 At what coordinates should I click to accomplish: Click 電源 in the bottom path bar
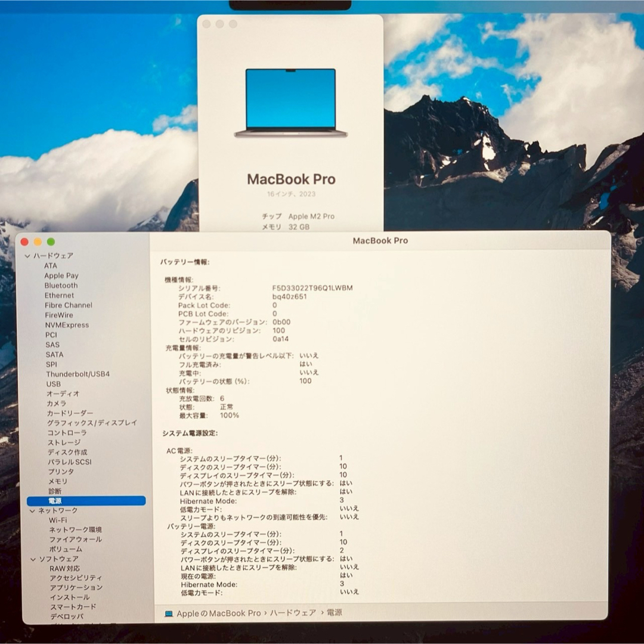(x=335, y=613)
